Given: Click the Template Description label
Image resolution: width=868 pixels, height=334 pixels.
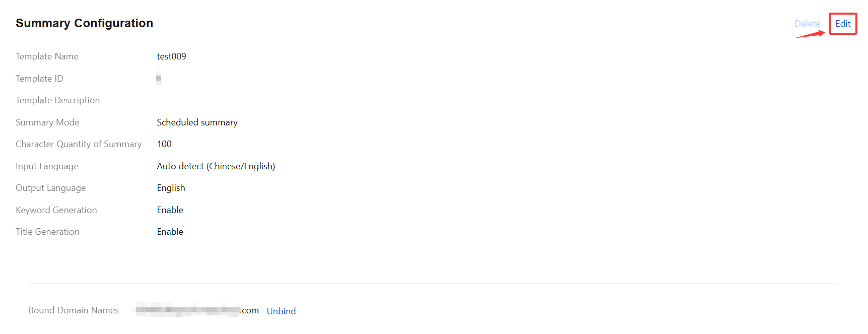Looking at the screenshot, I should coord(57,100).
